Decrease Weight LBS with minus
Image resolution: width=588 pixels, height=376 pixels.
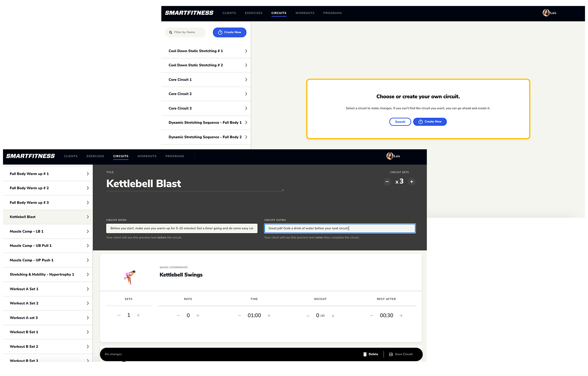pos(308,316)
